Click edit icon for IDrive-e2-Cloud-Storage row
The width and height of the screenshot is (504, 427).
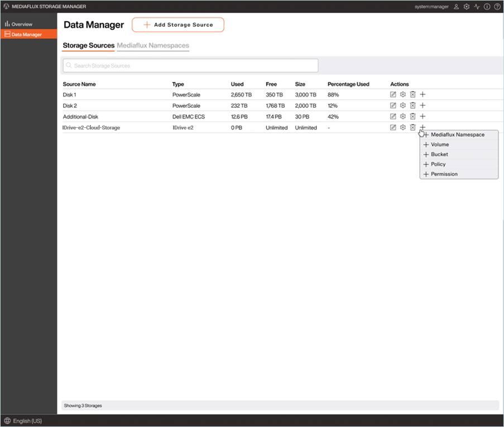393,127
